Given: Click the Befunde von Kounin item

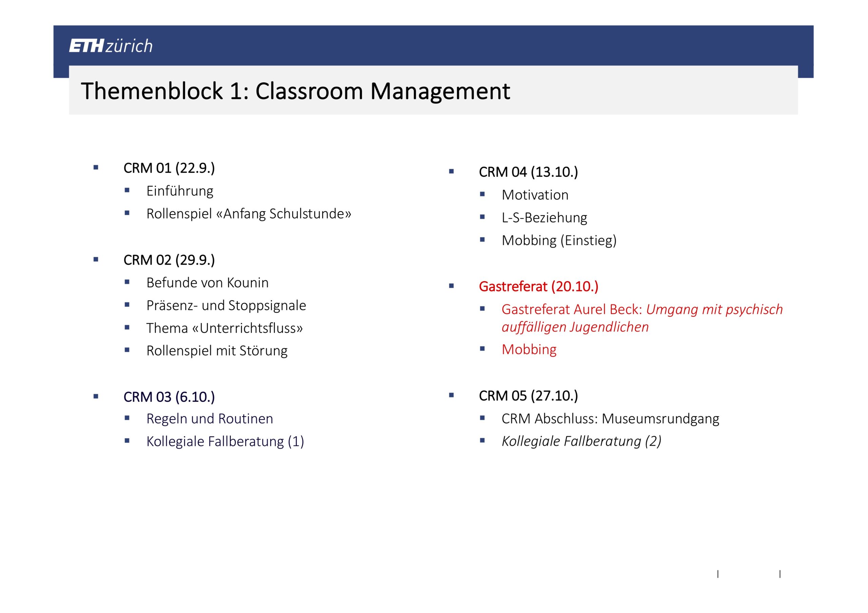Looking at the screenshot, I should pyautogui.click(x=208, y=283).
